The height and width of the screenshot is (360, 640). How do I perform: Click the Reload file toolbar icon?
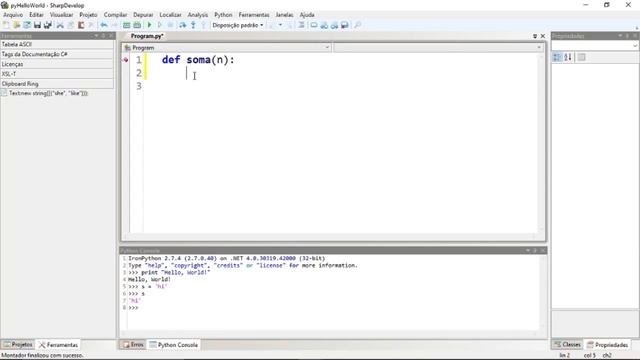point(27,25)
